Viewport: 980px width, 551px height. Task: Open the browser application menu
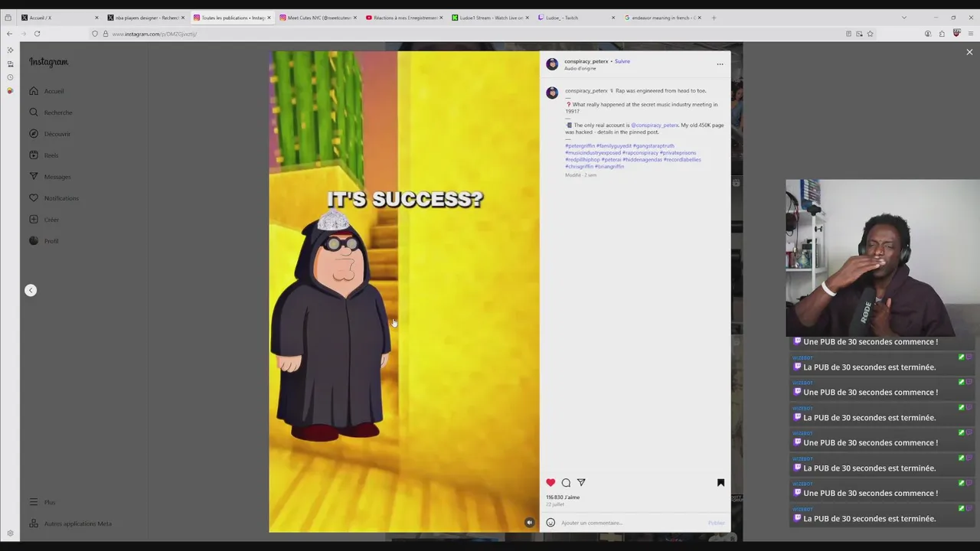pyautogui.click(x=971, y=34)
